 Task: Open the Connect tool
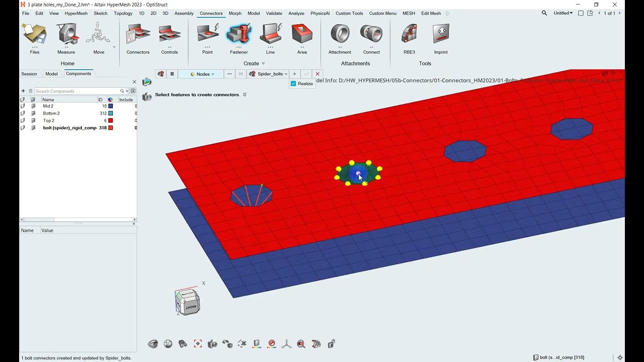[371, 38]
